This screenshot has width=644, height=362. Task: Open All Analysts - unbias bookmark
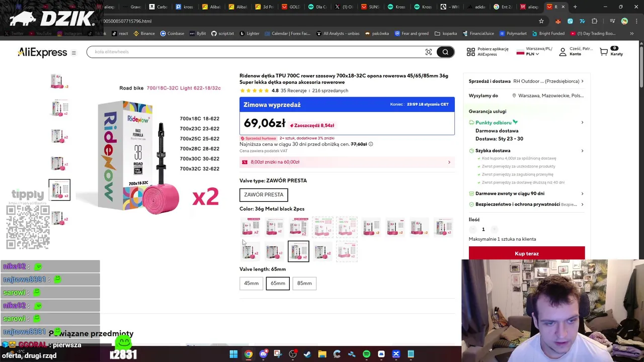click(338, 34)
